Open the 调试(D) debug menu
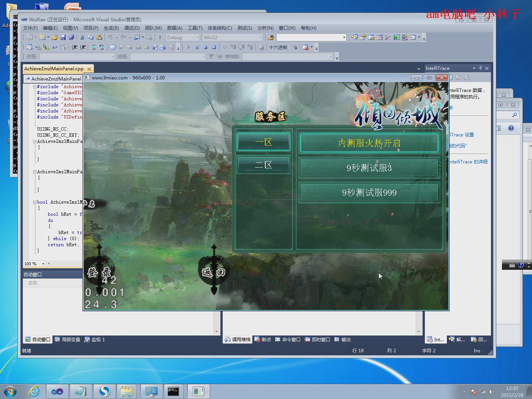 (131, 28)
